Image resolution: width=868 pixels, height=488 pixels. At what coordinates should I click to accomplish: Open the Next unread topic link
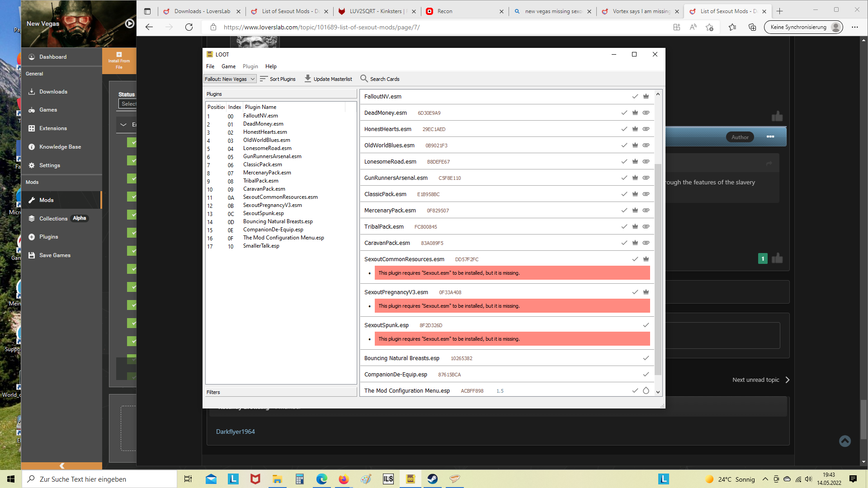tap(761, 380)
